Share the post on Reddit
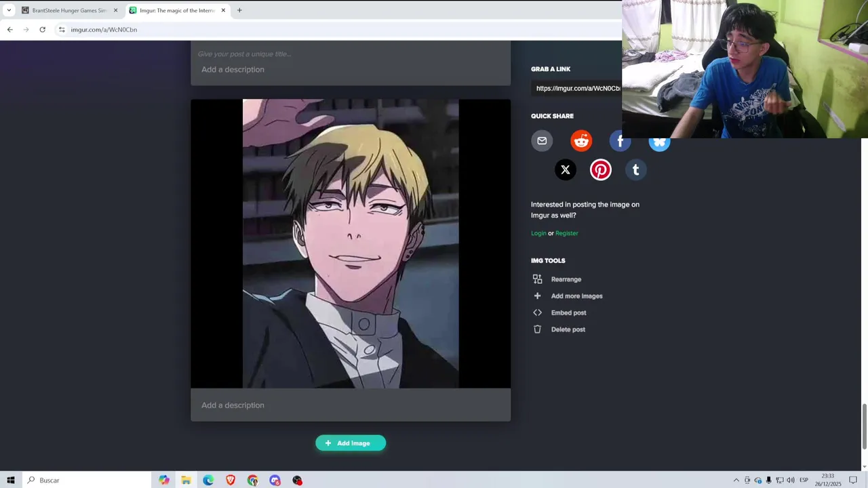Image resolution: width=868 pixels, height=488 pixels. (581, 141)
